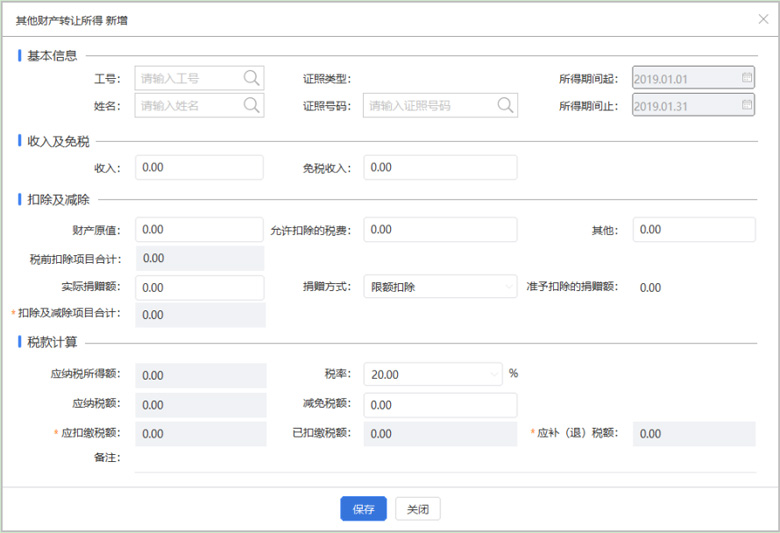Click the 证照号码 text input

point(428,105)
